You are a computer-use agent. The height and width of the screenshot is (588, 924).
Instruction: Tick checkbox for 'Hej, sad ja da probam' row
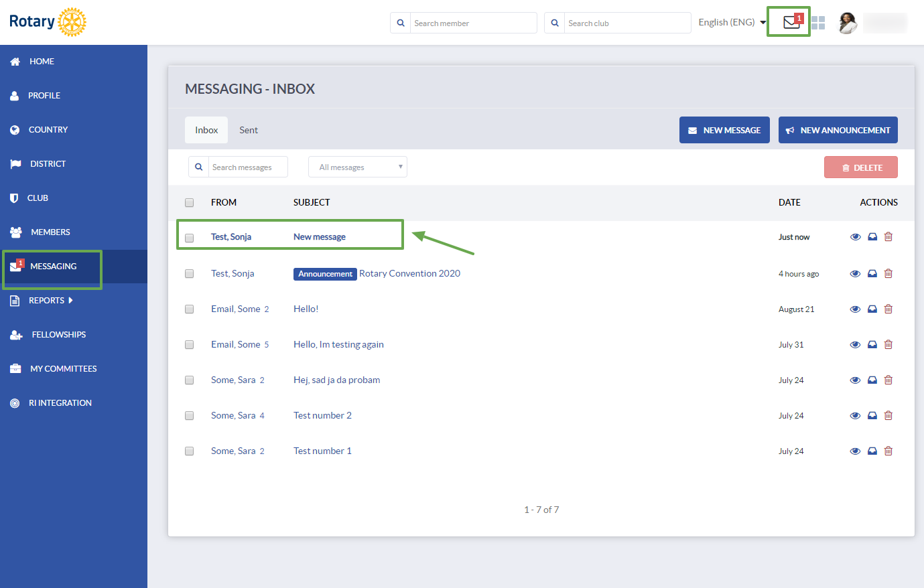(189, 380)
